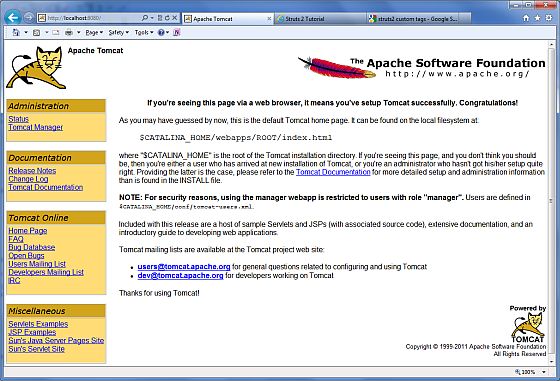The width and height of the screenshot is (560, 381).
Task: Open Sun's Java Server Pages Site link
Action: [x=56, y=340]
